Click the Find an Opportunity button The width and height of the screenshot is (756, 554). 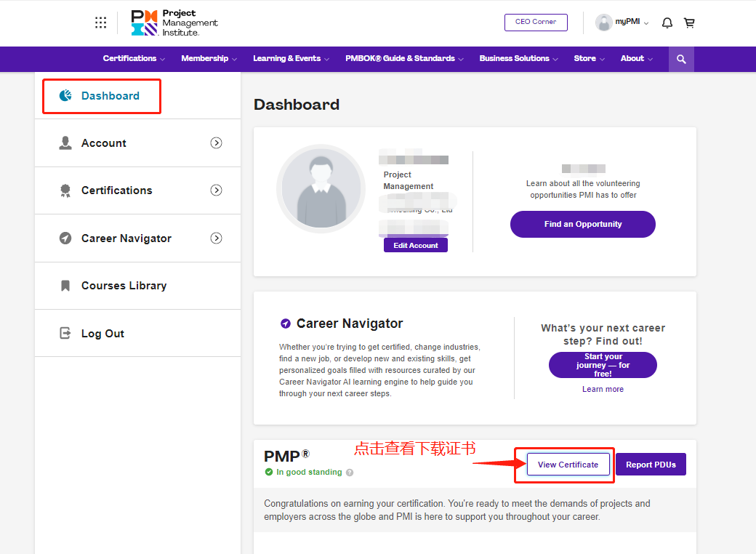tap(582, 224)
